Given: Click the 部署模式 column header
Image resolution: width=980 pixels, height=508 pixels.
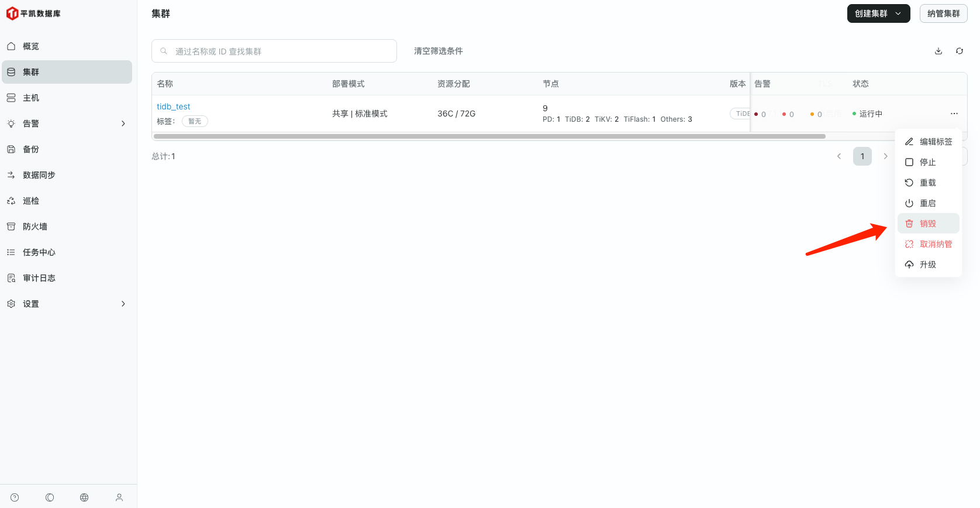Looking at the screenshot, I should pos(348,84).
